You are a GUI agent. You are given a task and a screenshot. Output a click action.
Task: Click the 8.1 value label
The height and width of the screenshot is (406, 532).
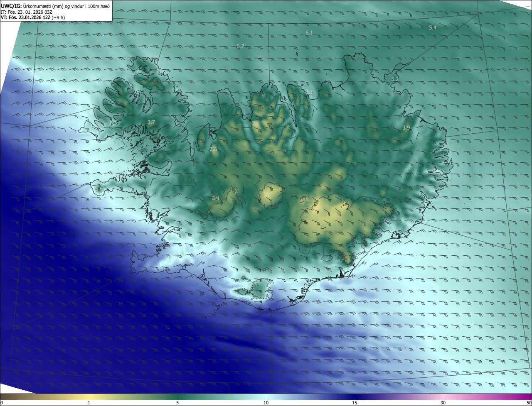pos(308,92)
